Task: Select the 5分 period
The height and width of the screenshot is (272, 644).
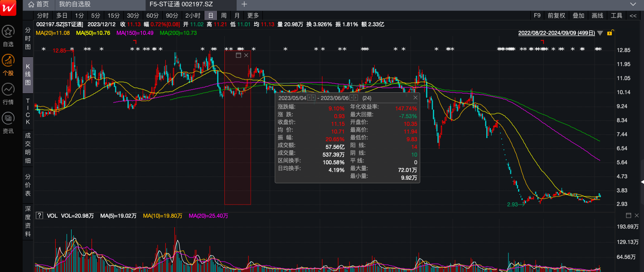Action: point(96,15)
